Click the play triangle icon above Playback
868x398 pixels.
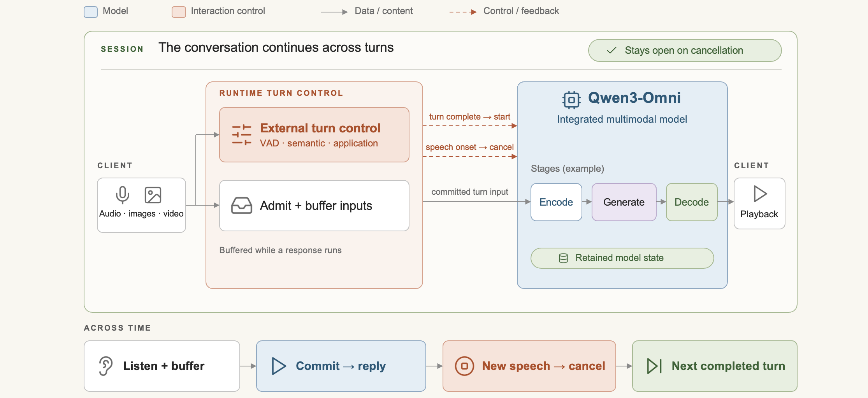760,194
